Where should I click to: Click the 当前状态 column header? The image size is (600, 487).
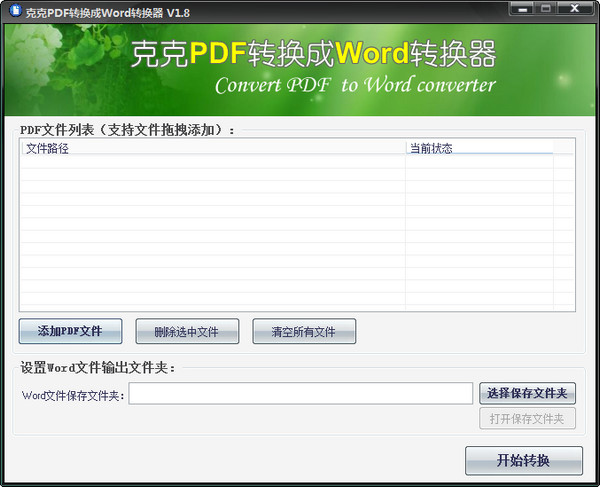point(479,148)
